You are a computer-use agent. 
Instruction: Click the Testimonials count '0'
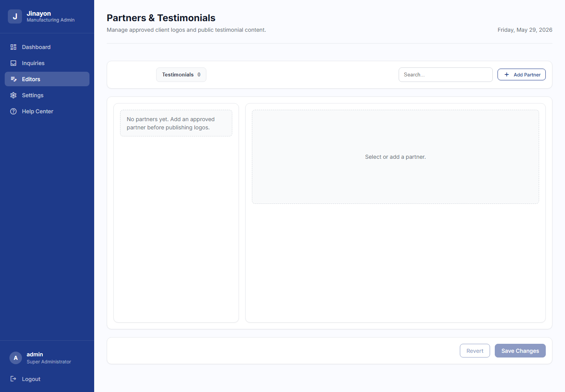199,74
